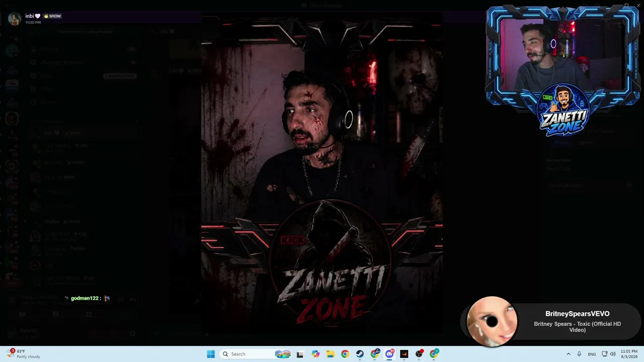Screen dimensions: 644x362
Task: Open the clock showing 11:01 PM
Action: [x=629, y=354]
